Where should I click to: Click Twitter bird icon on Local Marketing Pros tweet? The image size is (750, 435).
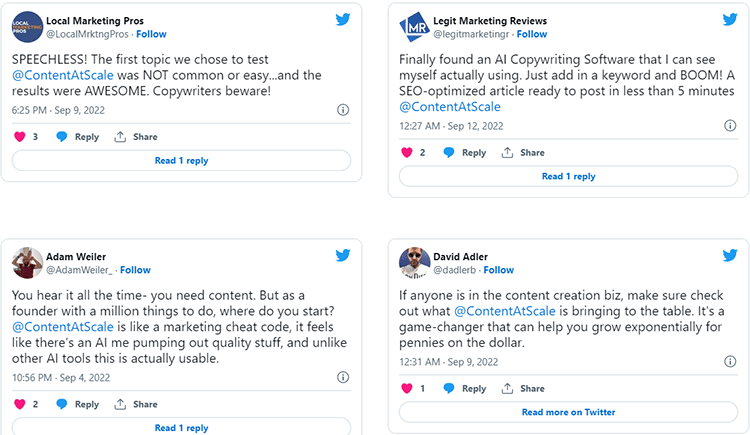click(342, 19)
